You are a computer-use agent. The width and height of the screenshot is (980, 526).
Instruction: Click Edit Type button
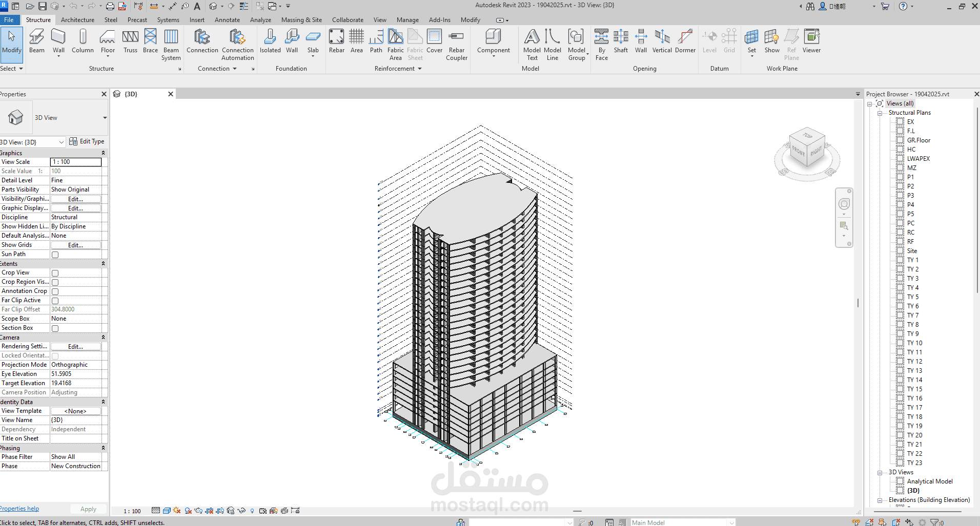point(87,141)
